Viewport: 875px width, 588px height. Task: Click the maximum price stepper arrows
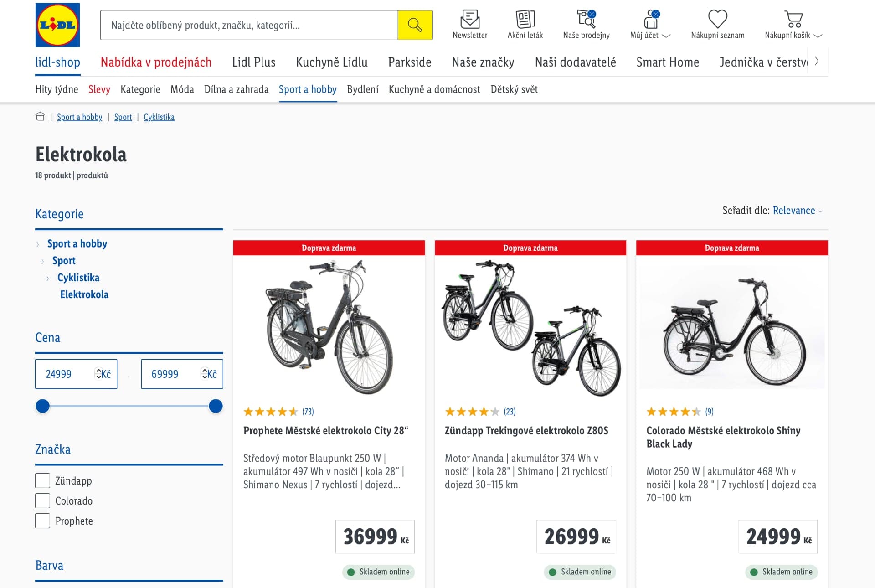point(204,374)
